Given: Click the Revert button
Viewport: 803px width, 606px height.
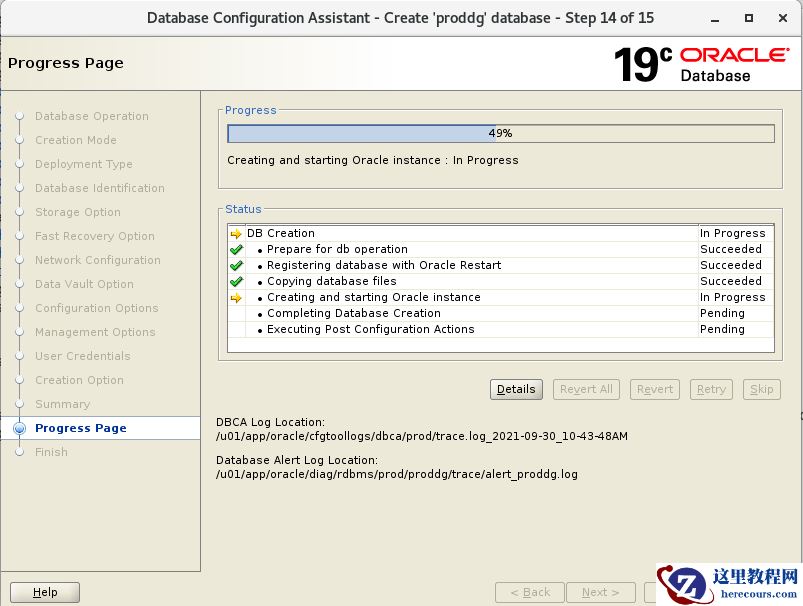Looking at the screenshot, I should (655, 389).
